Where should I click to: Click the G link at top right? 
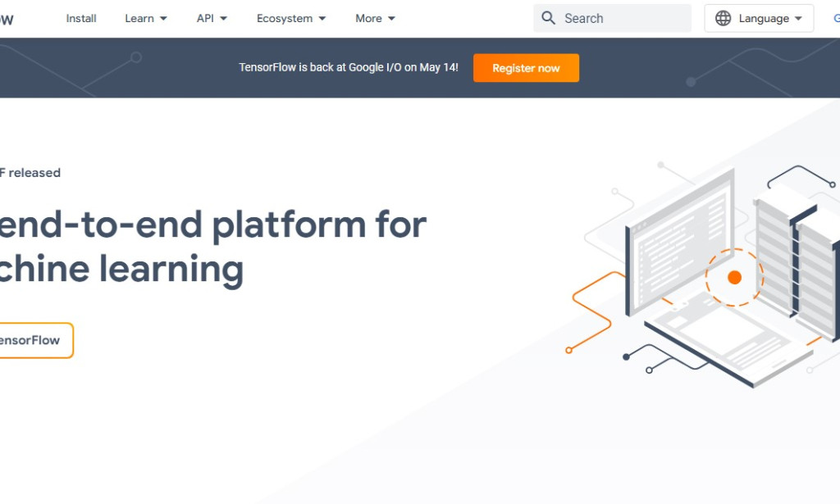[x=837, y=18]
